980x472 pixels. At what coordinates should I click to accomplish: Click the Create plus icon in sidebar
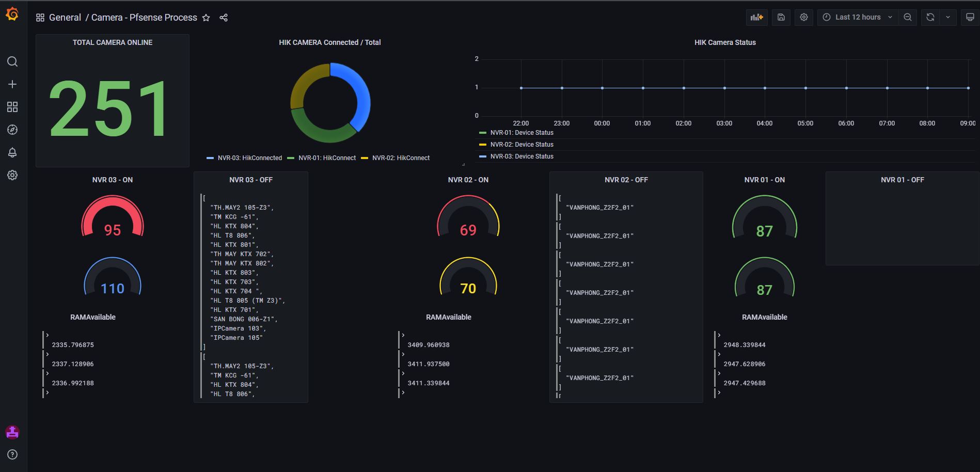12,84
